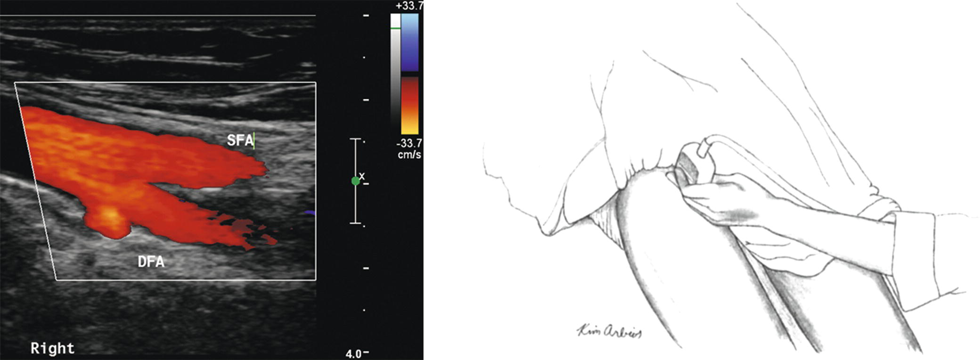Click the bottom bar of the focal range bracket
This screenshot has width=980, height=360.
[356, 223]
